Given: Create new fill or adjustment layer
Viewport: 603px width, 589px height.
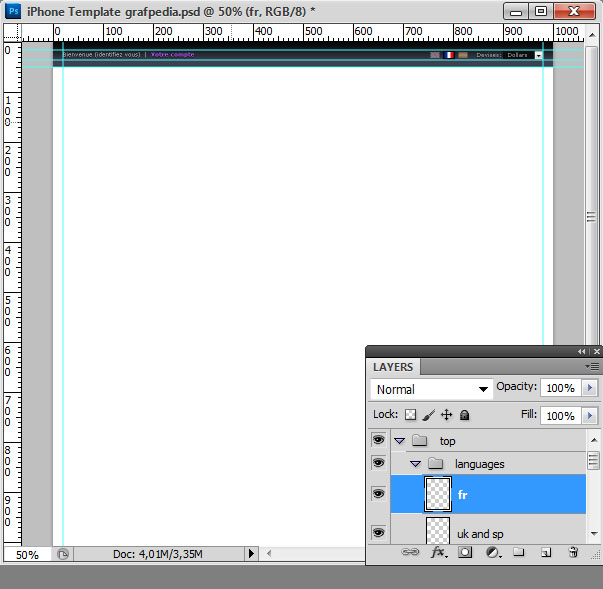Looking at the screenshot, I should pos(493,552).
